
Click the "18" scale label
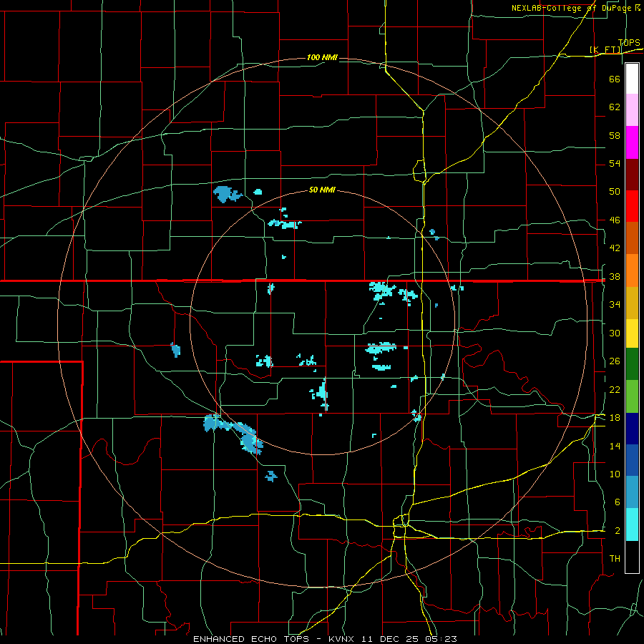615,418
